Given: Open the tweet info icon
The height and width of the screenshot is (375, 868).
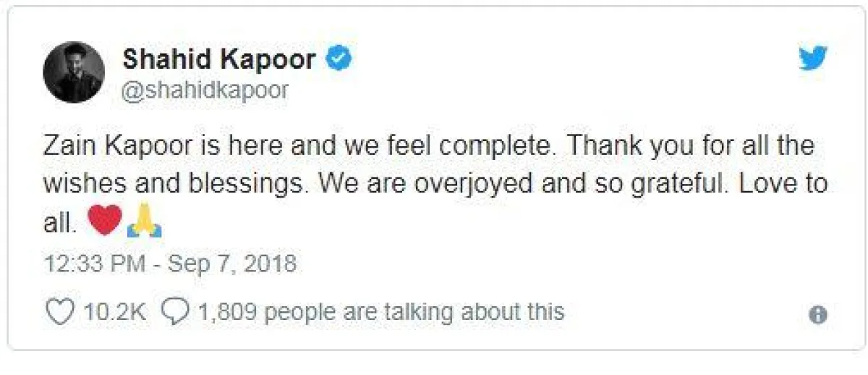Looking at the screenshot, I should pyautogui.click(x=818, y=315).
